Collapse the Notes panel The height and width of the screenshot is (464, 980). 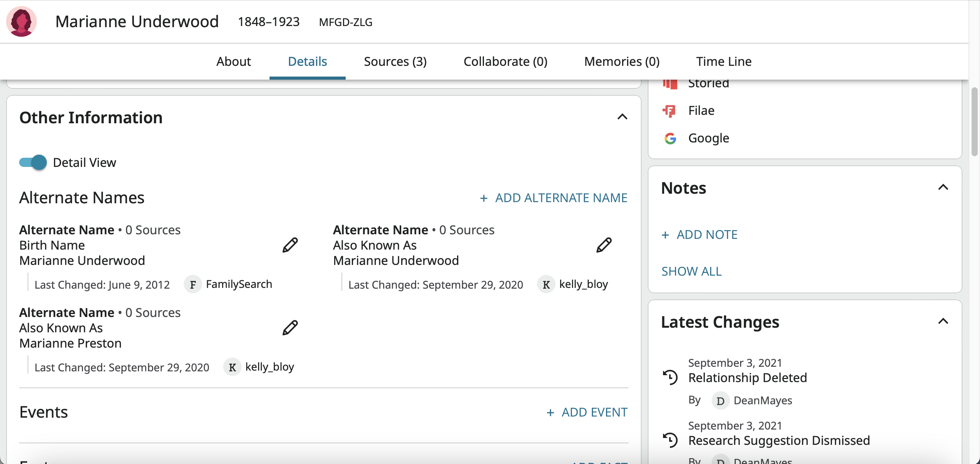943,187
